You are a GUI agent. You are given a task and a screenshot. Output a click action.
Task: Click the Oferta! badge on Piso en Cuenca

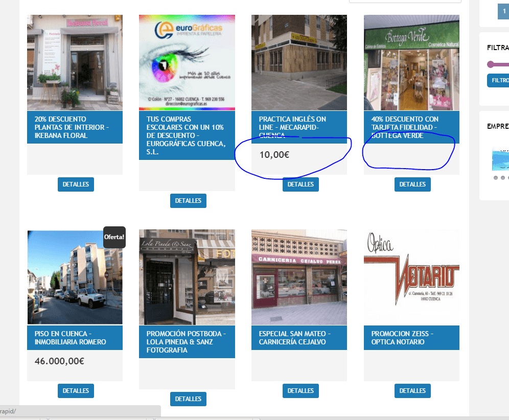point(114,237)
